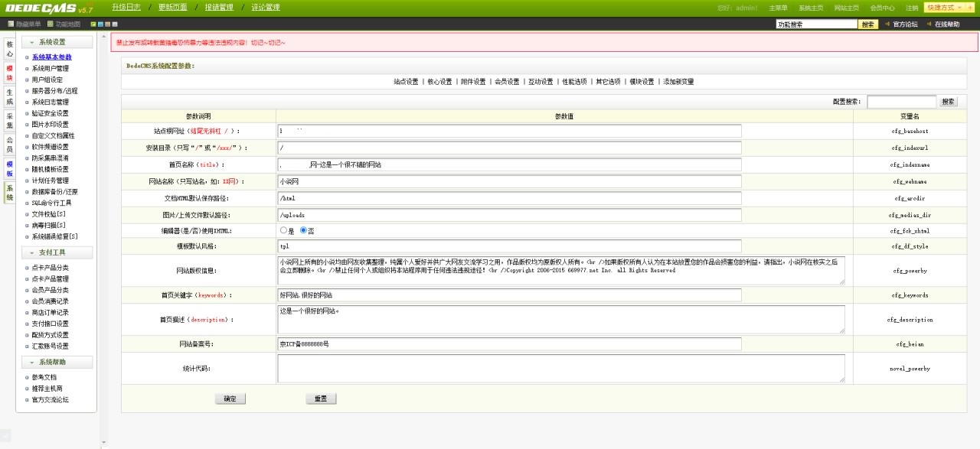The image size is (980, 449).
Task: Open 报错管理 in the top menu
Action: [x=219, y=8]
